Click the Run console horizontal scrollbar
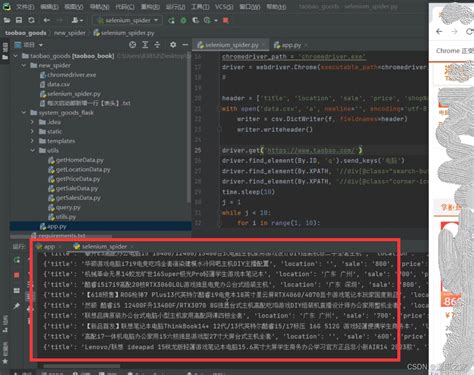Screen dimensions: 474x375 pyautogui.click(x=82, y=366)
